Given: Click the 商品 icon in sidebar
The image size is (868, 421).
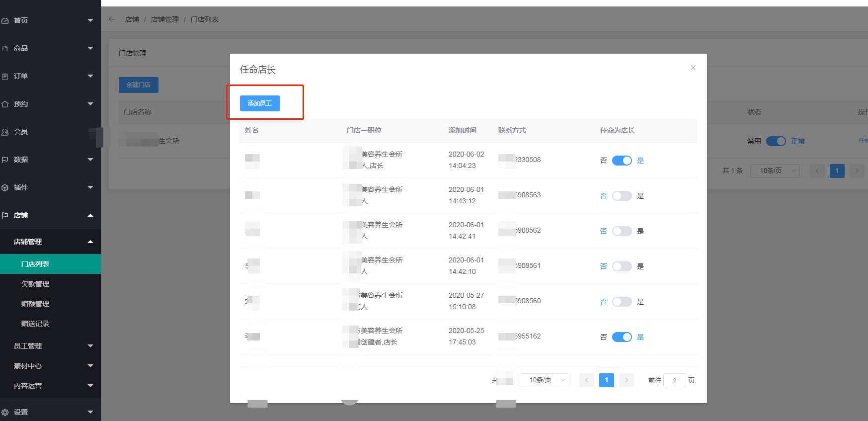Looking at the screenshot, I should tap(5, 48).
